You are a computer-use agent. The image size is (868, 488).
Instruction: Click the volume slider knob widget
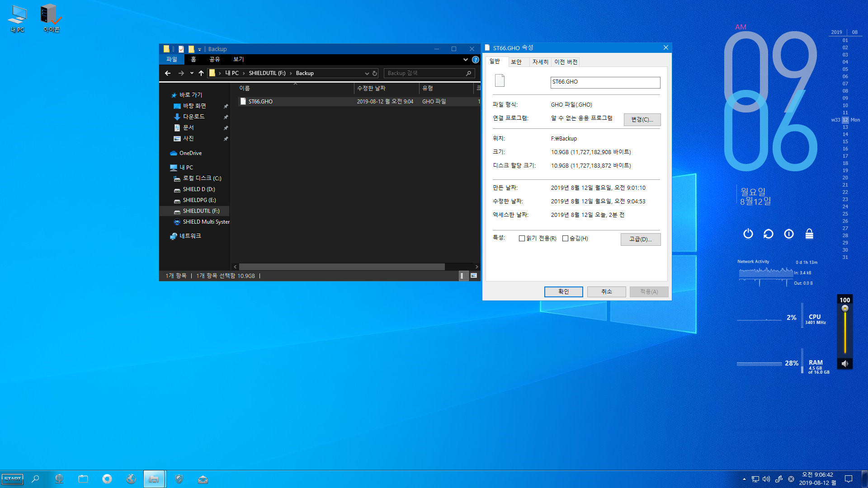844,309
